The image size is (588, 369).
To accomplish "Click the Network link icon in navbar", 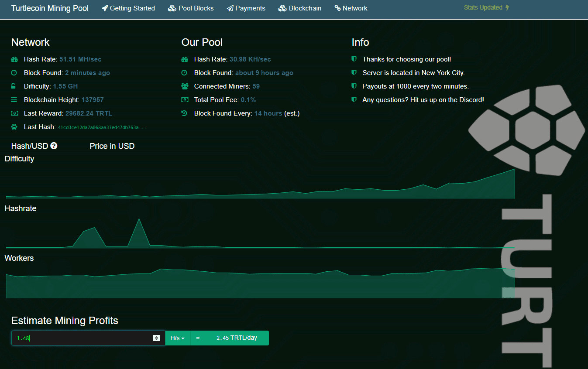I will [337, 8].
